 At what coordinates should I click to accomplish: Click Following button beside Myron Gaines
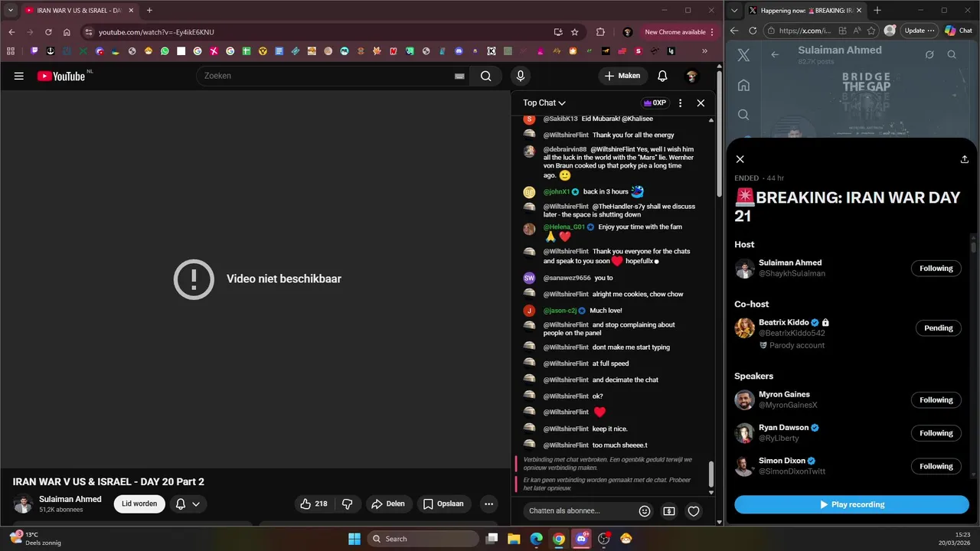(936, 400)
